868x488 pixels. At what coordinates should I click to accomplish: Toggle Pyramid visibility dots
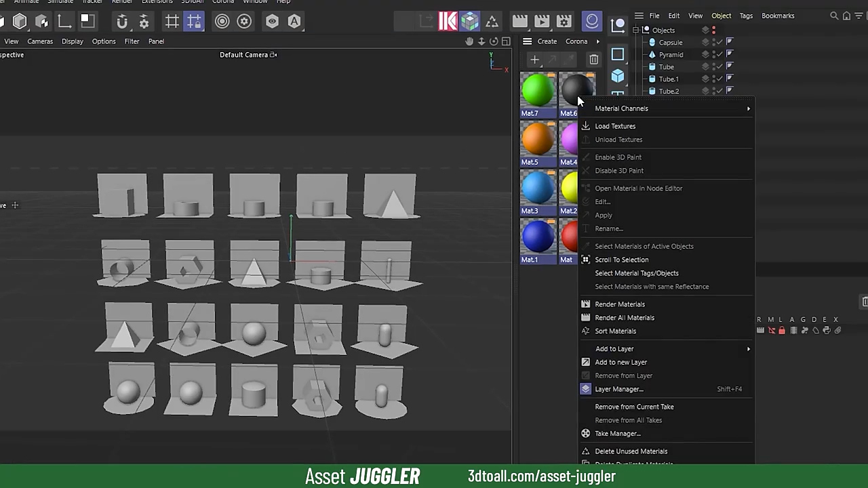coord(713,54)
